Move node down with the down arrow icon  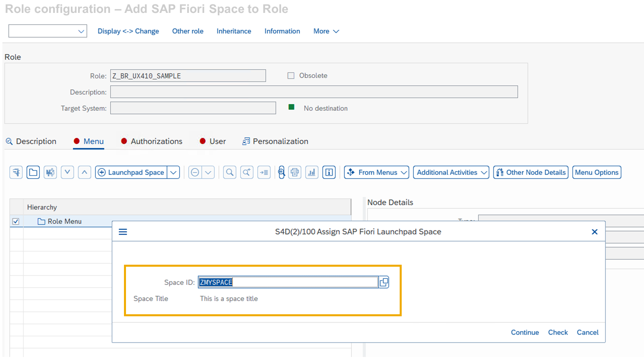tap(67, 172)
